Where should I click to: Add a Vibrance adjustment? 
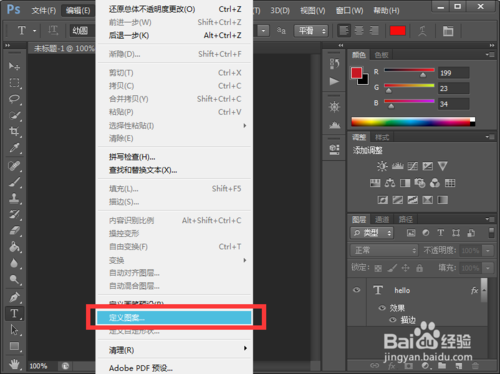coord(443,166)
